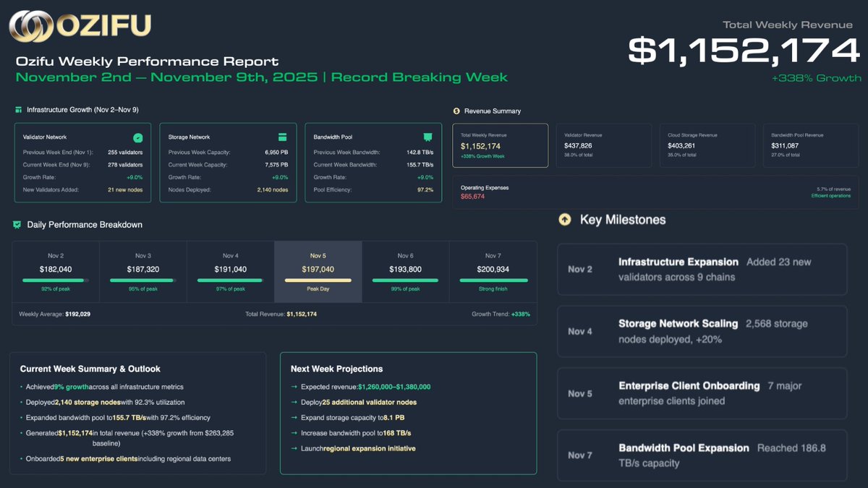Click the Storage Network stack icon
Image resolution: width=868 pixels, height=488 pixels.
tap(282, 137)
